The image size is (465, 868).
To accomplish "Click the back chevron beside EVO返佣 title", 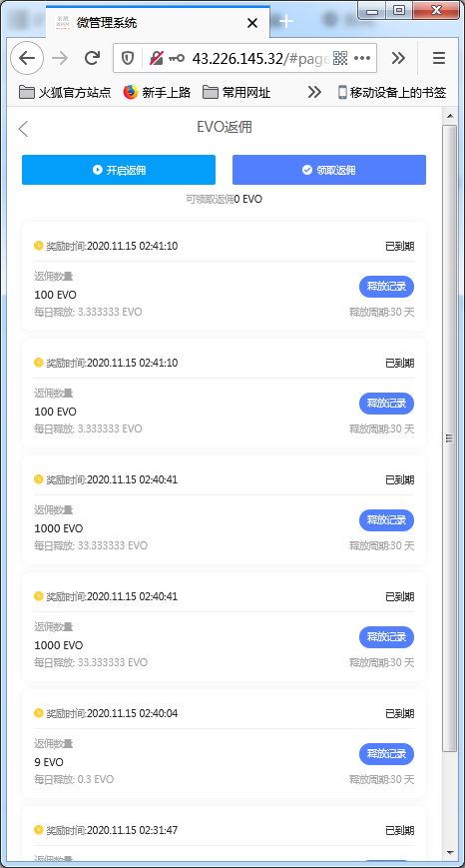I will (x=23, y=129).
